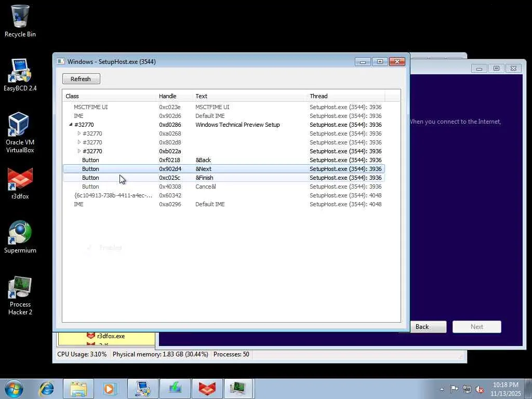
Task: Open the r3dfox desktop shortcut
Action: 20,183
